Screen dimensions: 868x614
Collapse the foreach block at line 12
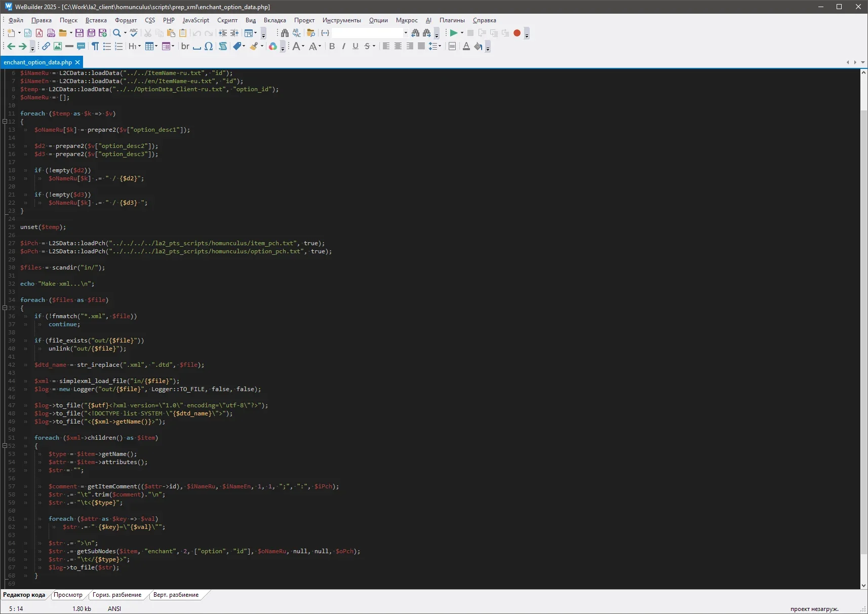pos(5,122)
